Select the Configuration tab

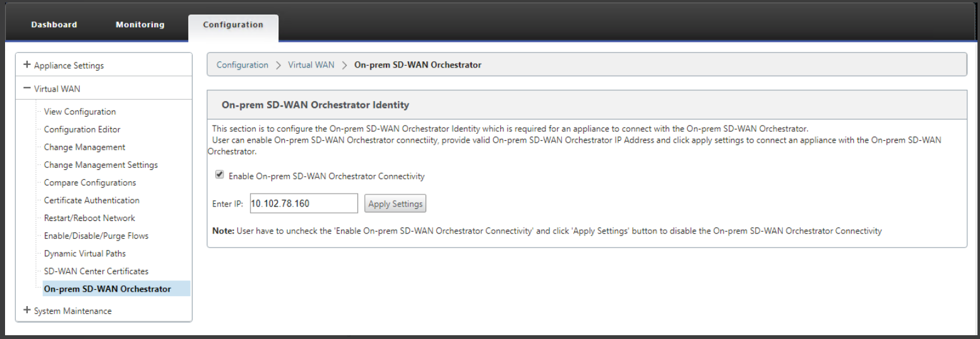coord(233,25)
